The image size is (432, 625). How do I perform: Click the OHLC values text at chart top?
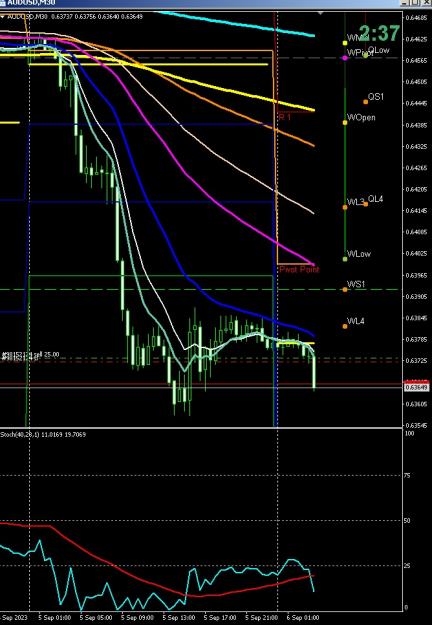pyautogui.click(x=98, y=17)
